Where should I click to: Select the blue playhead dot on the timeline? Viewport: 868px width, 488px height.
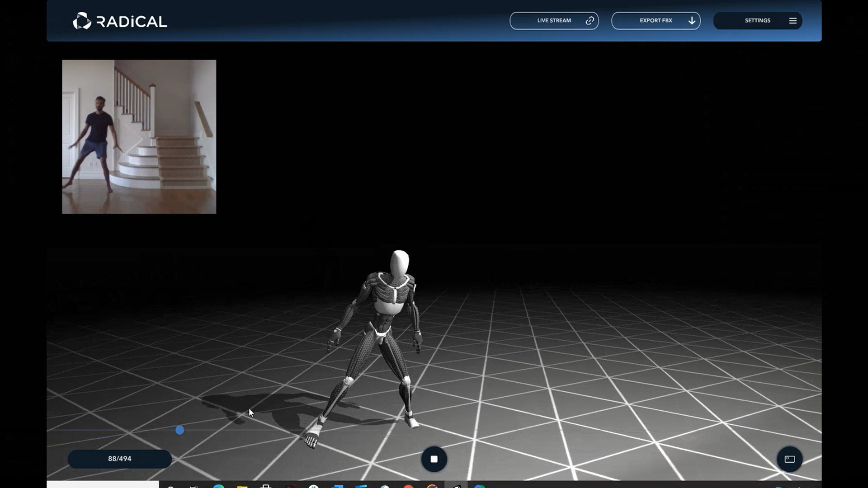[180, 431]
